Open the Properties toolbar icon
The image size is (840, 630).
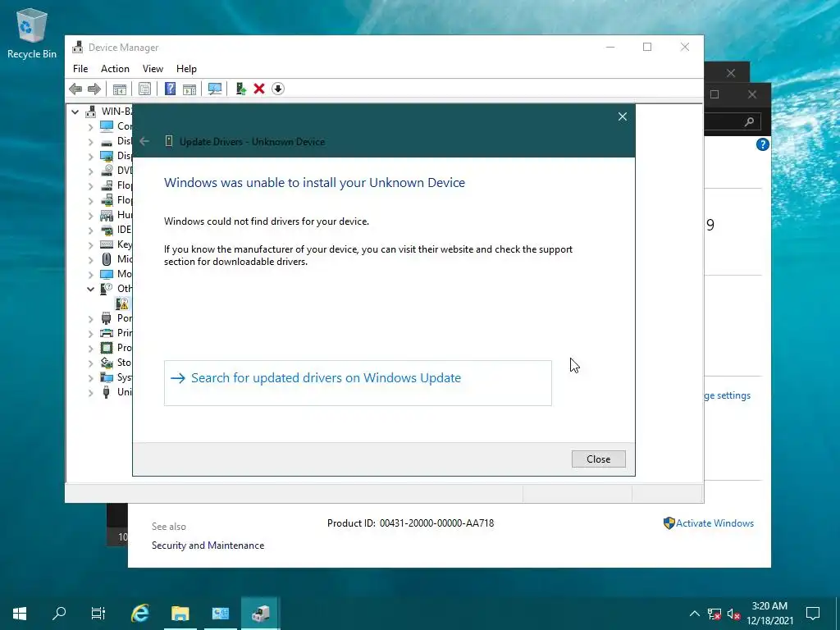pyautogui.click(x=144, y=89)
